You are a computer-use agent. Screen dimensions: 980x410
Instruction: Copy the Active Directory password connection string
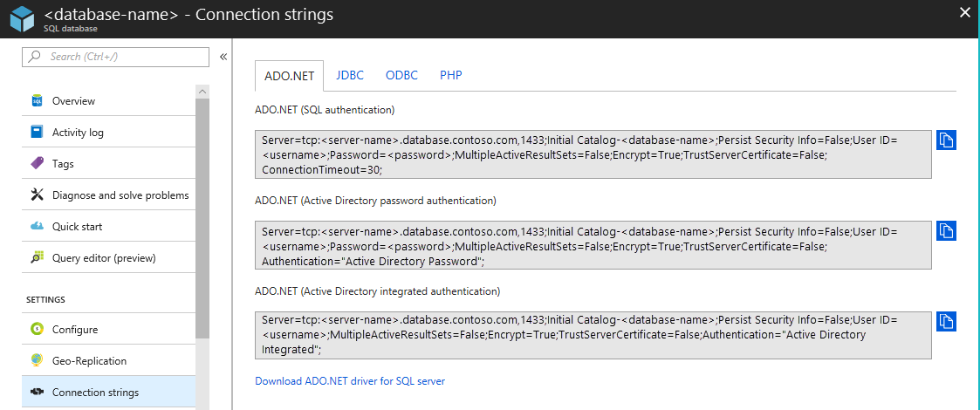point(947,230)
